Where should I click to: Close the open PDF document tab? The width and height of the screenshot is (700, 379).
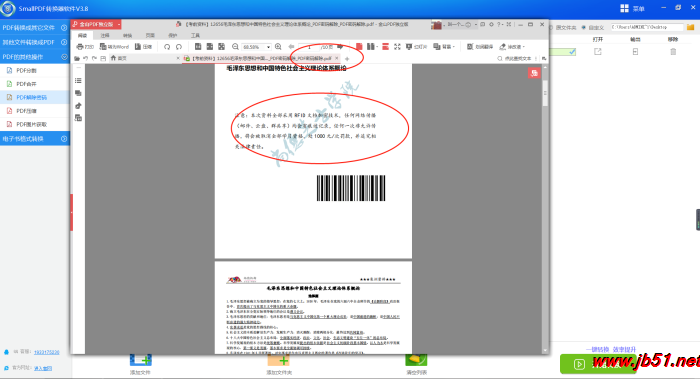pyautogui.click(x=337, y=58)
